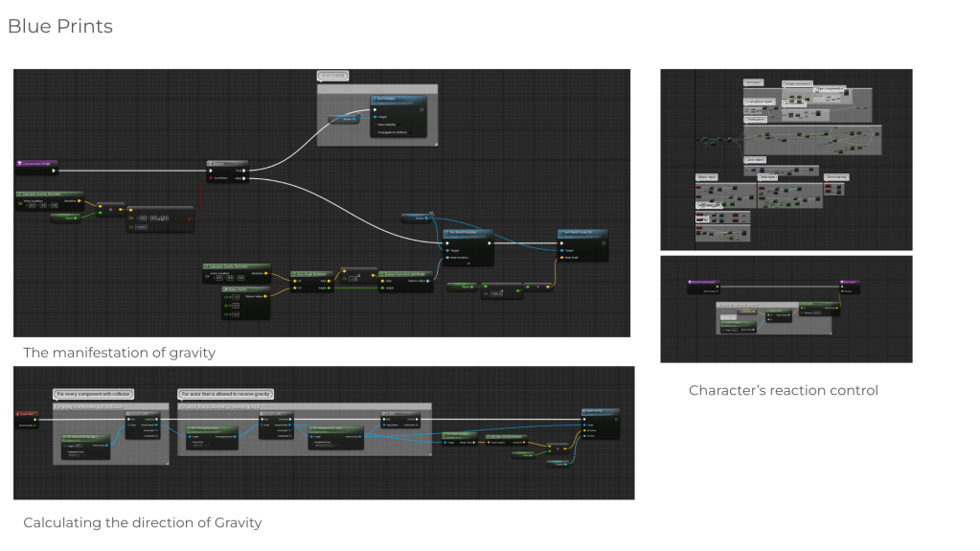This screenshot has height=551, width=980.
Task: Click comment label 'For every component with collision'
Action: click(93, 394)
